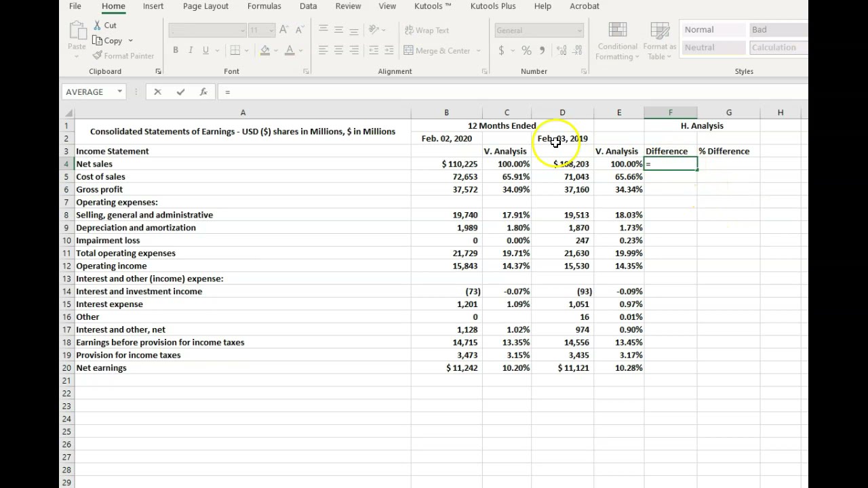Image resolution: width=868 pixels, height=488 pixels.
Task: Apply Font Color using the letter A
Action: click(290, 50)
